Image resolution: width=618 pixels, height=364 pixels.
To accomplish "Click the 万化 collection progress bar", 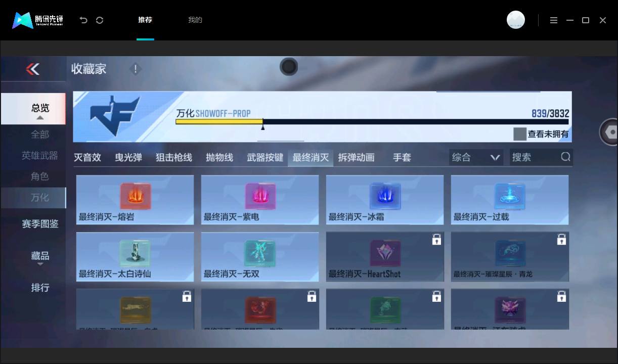I will tap(372, 122).
